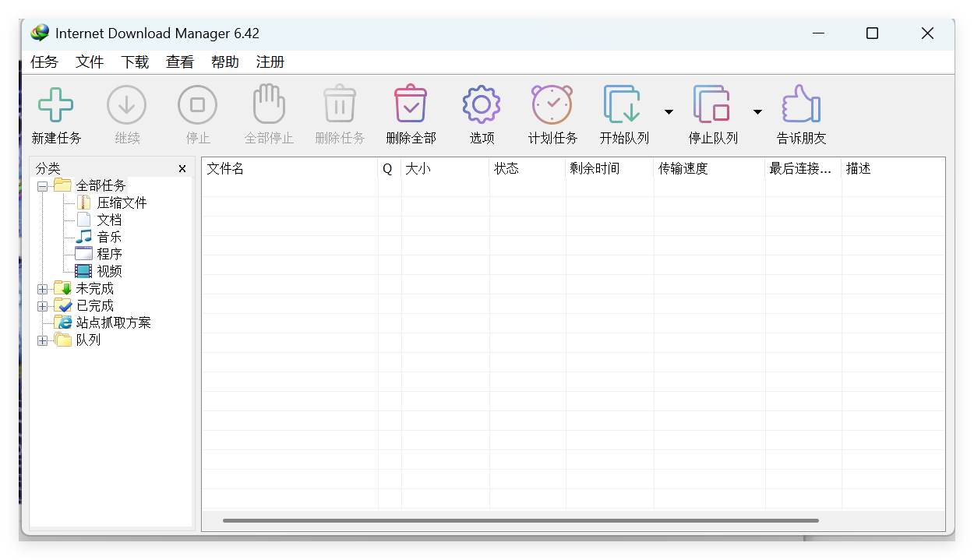
Task: Open the 注册 menu
Action: click(270, 62)
